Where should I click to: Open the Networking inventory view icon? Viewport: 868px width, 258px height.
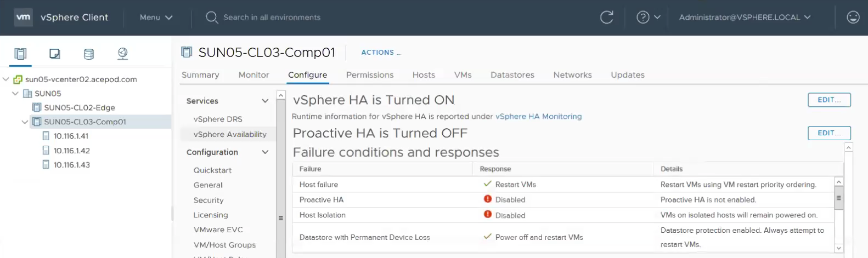click(123, 54)
